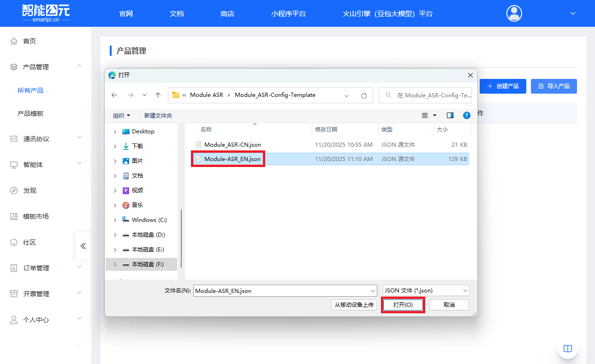Screen dimensions: 595x364
Task: Click the refresh icon in address bar
Action: (x=363, y=95)
